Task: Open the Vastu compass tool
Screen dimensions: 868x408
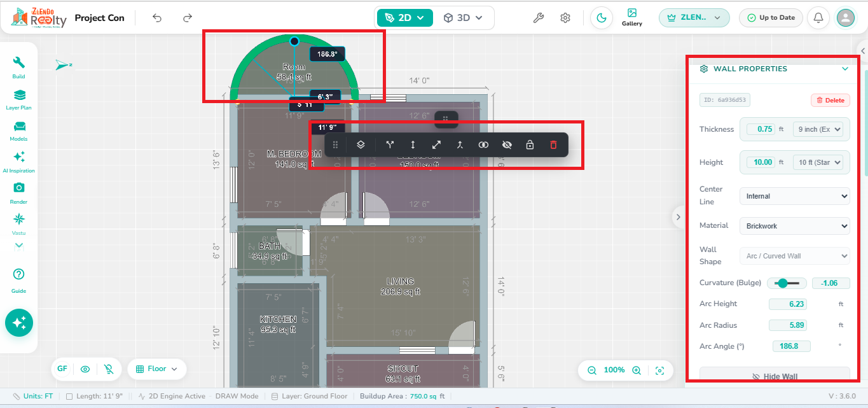Action: pyautogui.click(x=19, y=224)
